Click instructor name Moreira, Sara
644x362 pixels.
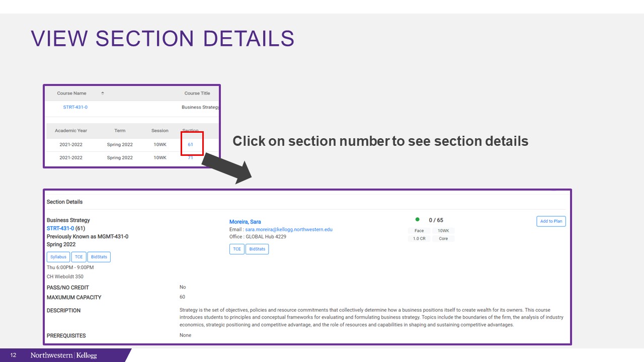point(245,222)
